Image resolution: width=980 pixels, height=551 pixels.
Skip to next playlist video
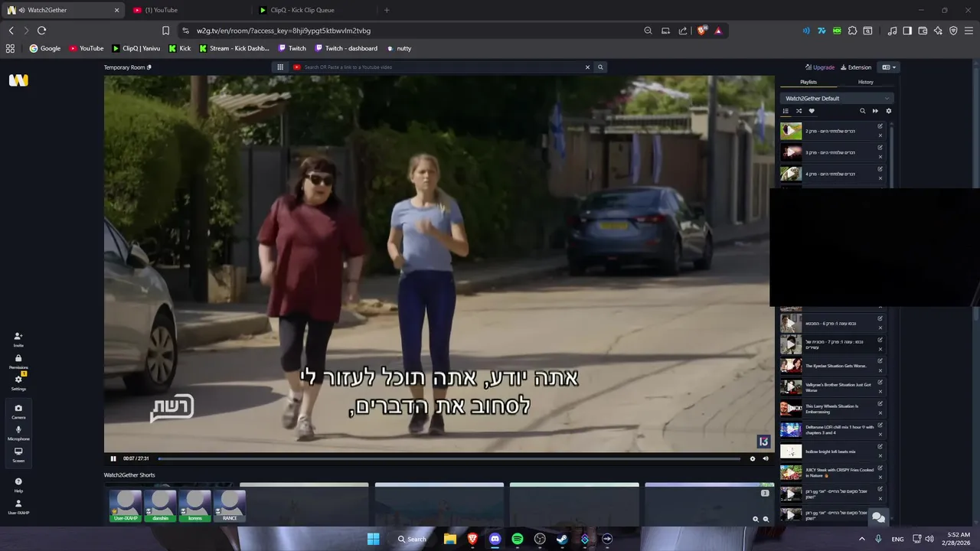tap(875, 111)
